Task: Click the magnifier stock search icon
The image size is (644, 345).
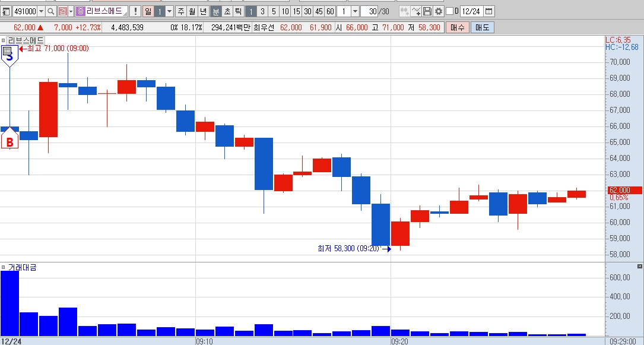Action: click(x=51, y=11)
